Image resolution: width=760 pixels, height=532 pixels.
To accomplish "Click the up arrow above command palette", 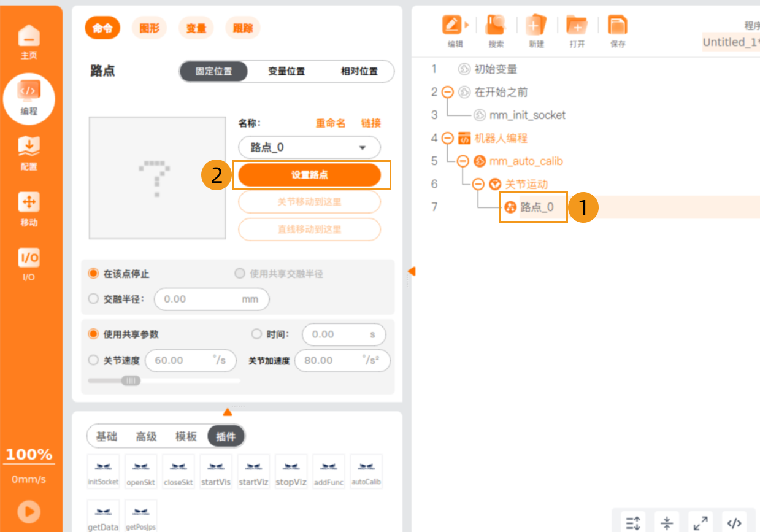I will click(x=228, y=412).
